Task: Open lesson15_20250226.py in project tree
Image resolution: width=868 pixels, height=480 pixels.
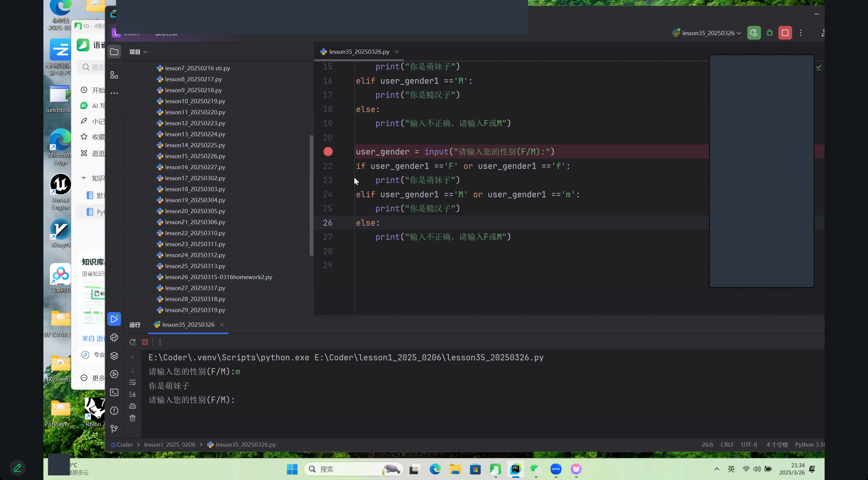Action: tap(195, 156)
